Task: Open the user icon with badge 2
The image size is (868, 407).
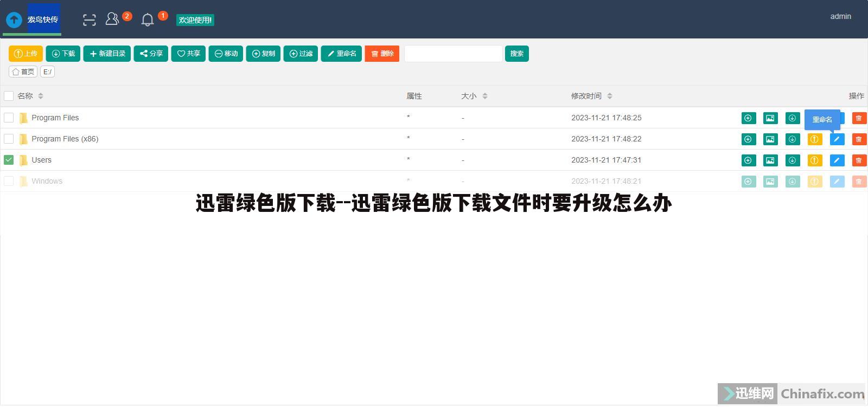Action: coord(112,19)
